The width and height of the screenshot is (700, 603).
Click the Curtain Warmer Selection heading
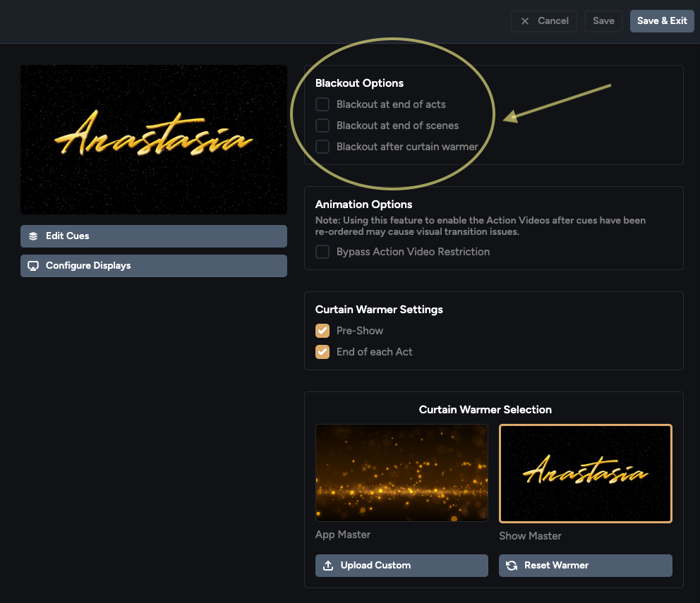(485, 410)
